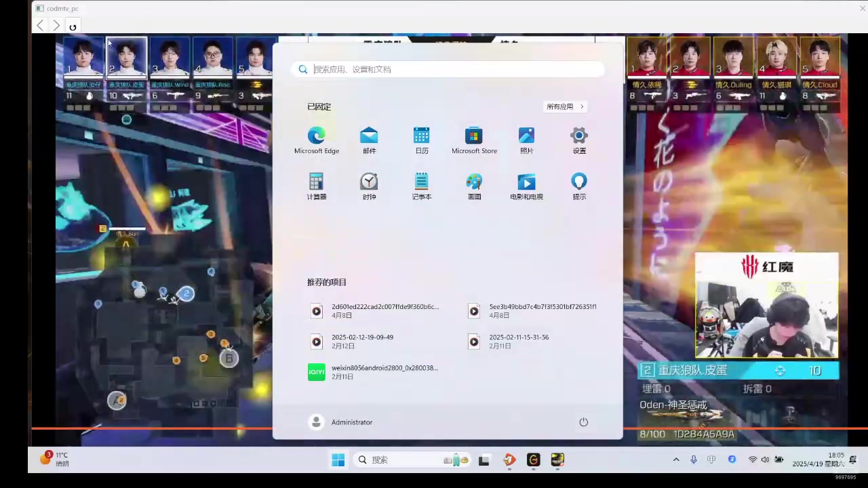This screenshot has height=488, width=868.
Task: Select blue team player 2 portrait
Action: (126, 58)
